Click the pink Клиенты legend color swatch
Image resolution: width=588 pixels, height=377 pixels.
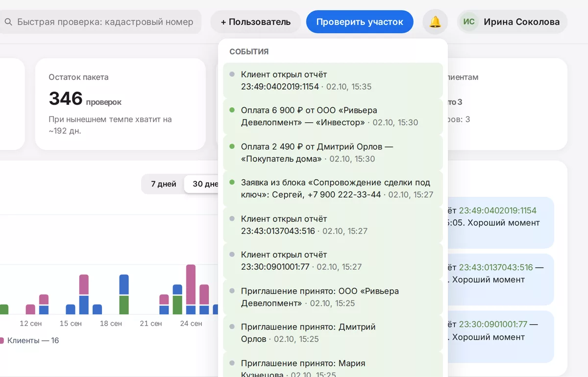[x=1, y=340]
